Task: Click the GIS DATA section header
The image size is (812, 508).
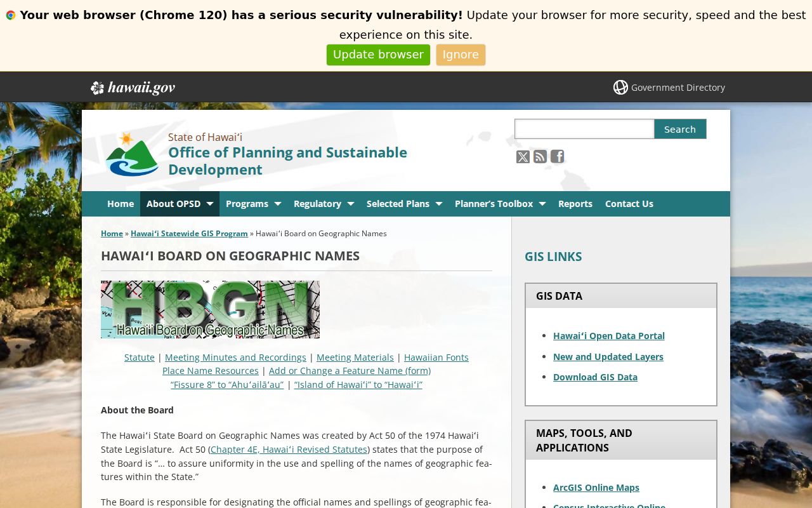Action: (x=621, y=296)
